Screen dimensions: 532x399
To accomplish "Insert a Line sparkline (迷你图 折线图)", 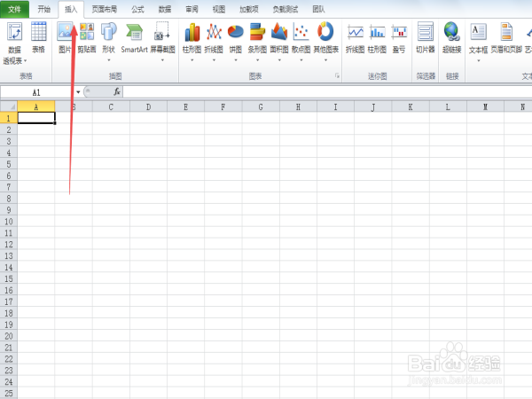I will coord(356,38).
